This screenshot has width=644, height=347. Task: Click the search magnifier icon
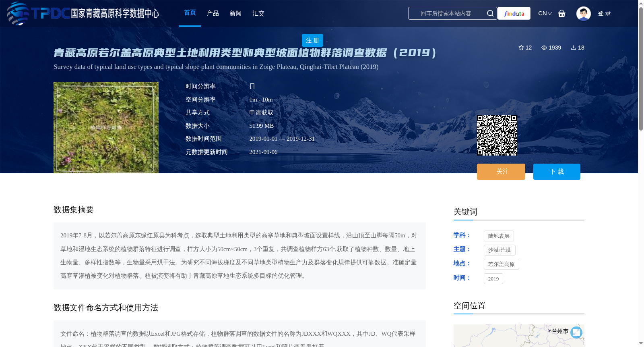pyautogui.click(x=490, y=13)
